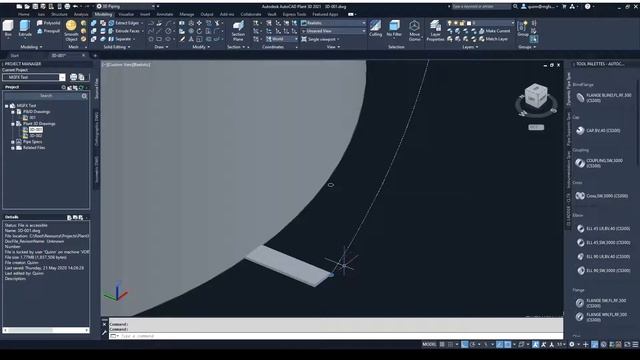Click the command line input field
Viewport: 640px width, 360px height.
pyautogui.click(x=335, y=336)
